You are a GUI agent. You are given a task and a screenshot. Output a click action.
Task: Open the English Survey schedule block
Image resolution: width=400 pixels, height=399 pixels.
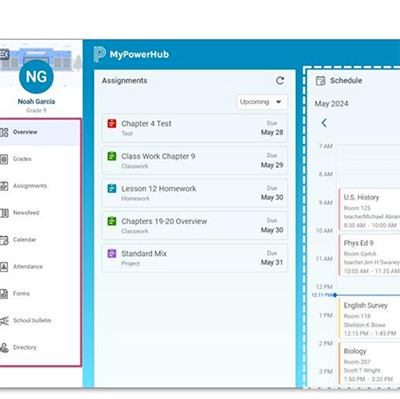click(369, 318)
